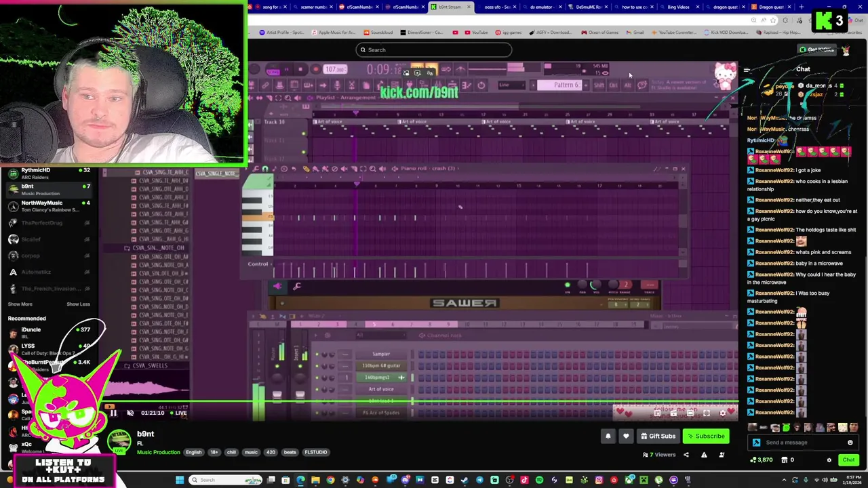Toggle the 110bpm G# guitar mute LED
This screenshot has height=488, width=868.
(x=317, y=365)
